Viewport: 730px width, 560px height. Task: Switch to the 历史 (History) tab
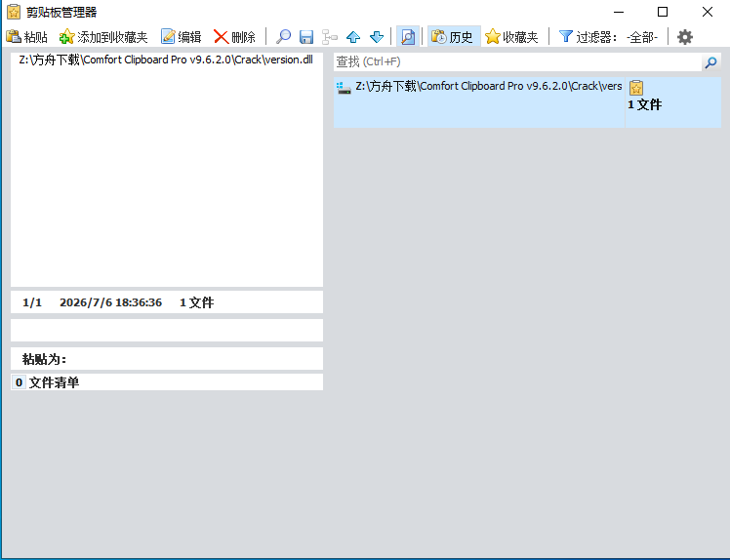[454, 37]
